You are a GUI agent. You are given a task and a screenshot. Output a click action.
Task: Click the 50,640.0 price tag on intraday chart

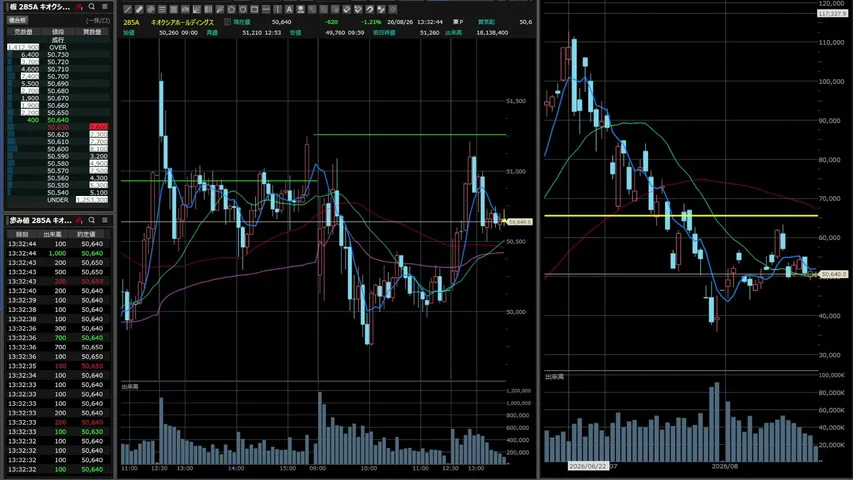(x=519, y=222)
